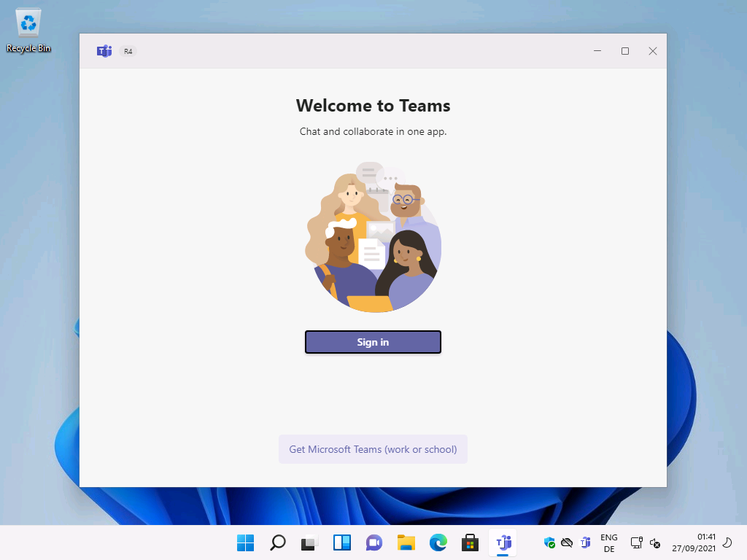747x560 pixels.
Task: Click the muted volume tray icon
Action: click(x=655, y=542)
